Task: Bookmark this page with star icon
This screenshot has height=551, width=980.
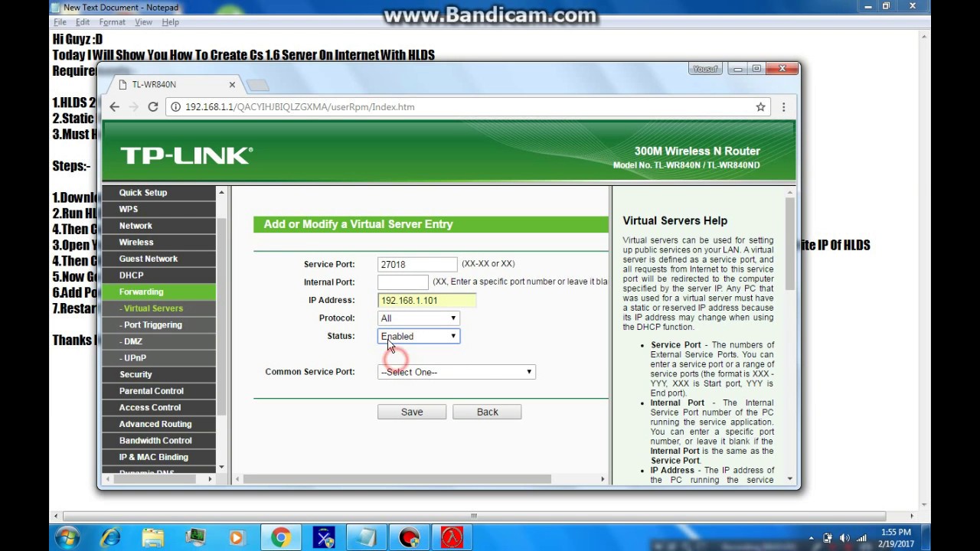Action: click(x=760, y=107)
